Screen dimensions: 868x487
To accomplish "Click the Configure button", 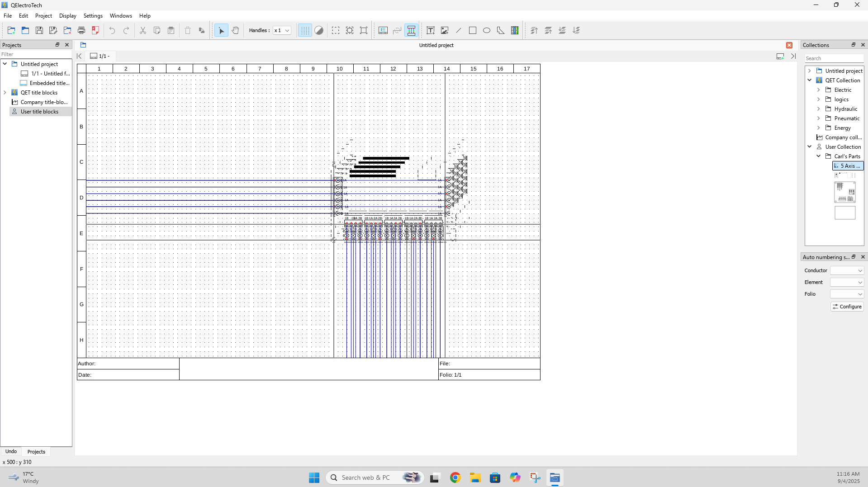I will [x=847, y=307].
